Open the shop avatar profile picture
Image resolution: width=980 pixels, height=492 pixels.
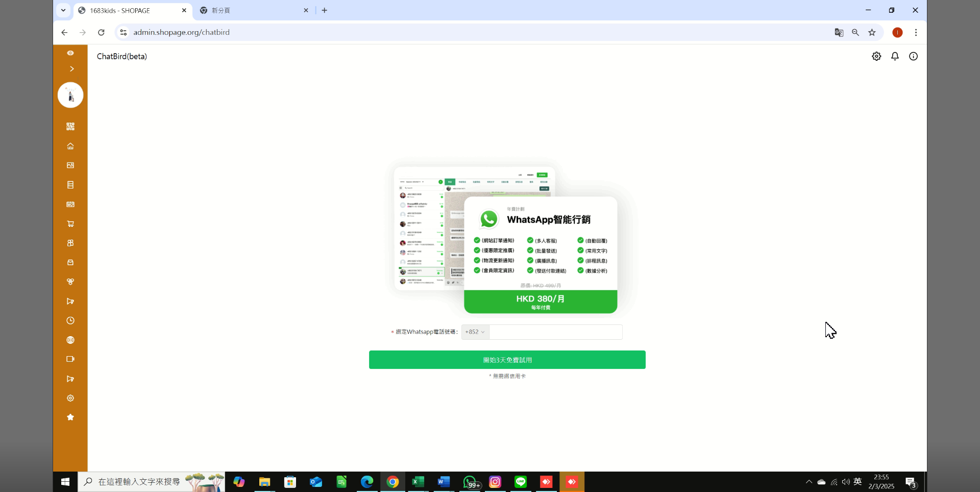70,95
